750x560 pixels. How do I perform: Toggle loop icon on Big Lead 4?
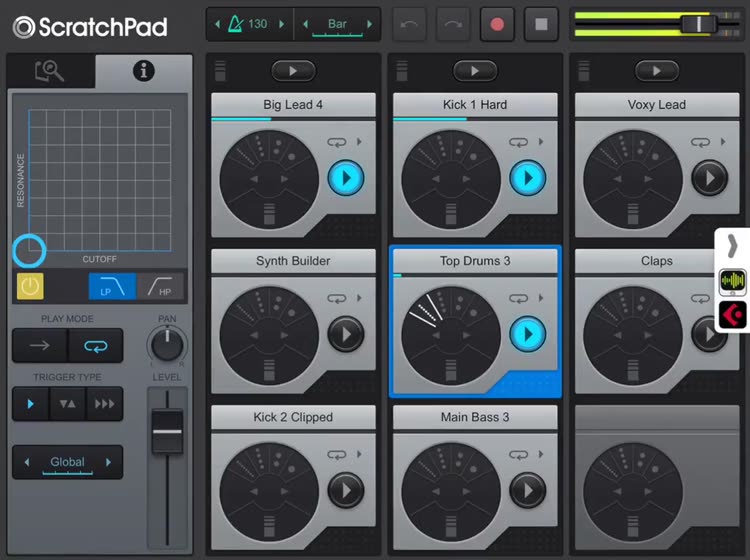(x=337, y=142)
